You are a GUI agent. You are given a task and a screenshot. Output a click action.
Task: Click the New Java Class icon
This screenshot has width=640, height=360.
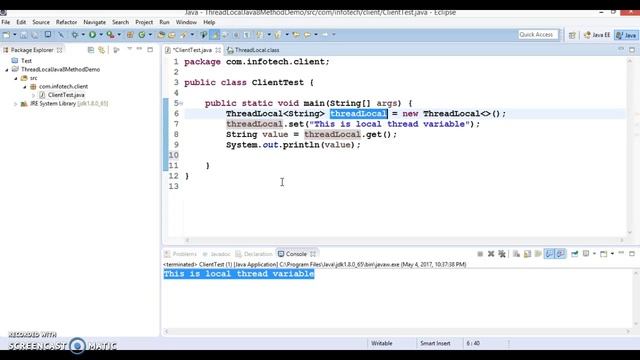tap(142, 35)
